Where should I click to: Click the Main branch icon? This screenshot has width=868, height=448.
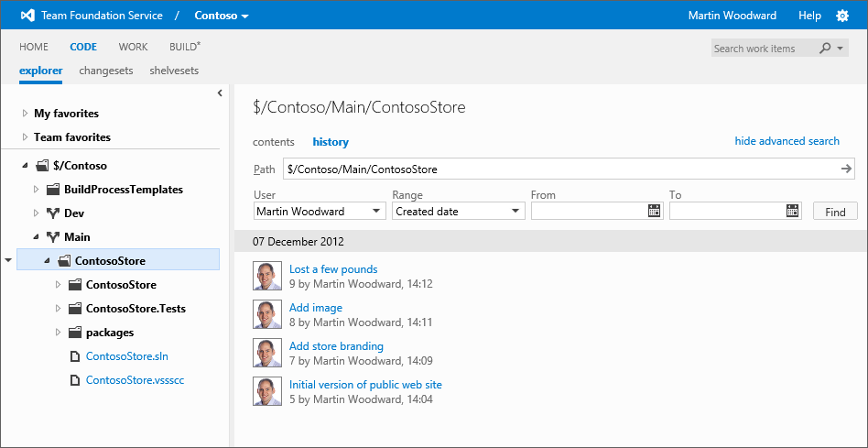pos(53,237)
